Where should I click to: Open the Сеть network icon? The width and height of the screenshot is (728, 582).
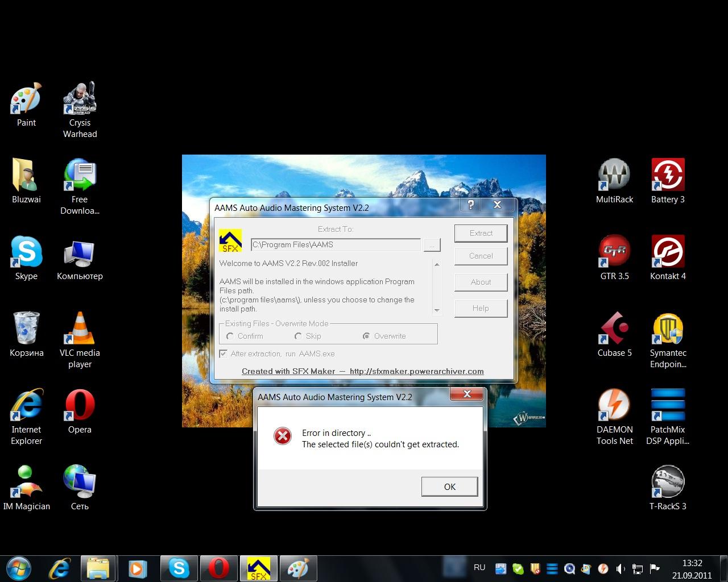pos(80,488)
